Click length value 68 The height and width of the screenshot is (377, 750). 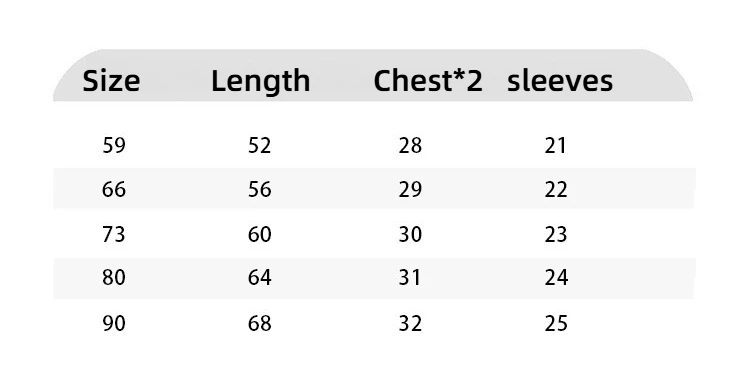coord(260,323)
